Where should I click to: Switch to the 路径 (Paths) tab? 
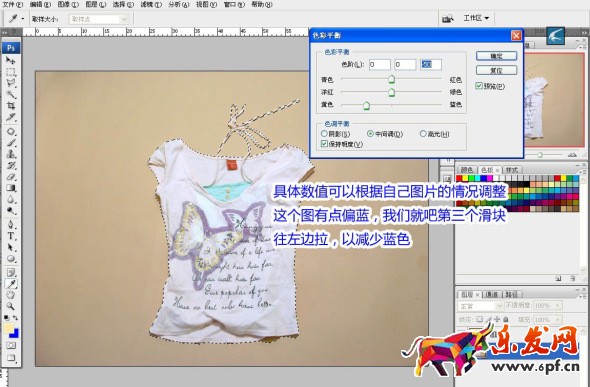[512, 294]
